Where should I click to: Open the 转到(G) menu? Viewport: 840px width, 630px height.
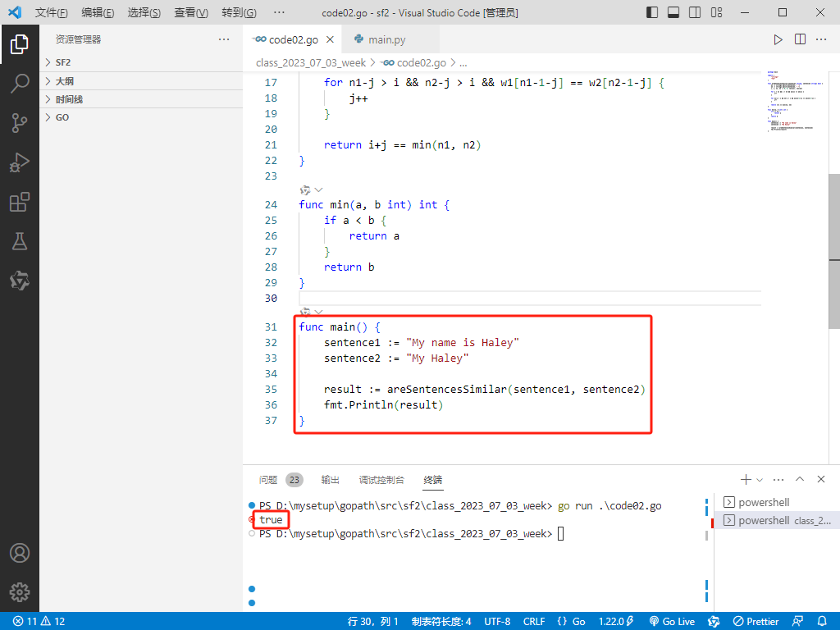[x=239, y=12]
